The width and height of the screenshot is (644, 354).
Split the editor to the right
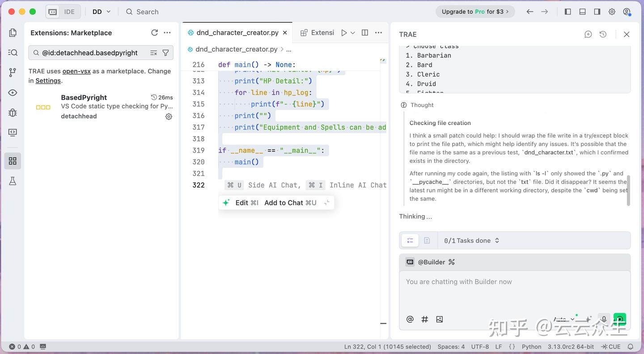pos(365,33)
